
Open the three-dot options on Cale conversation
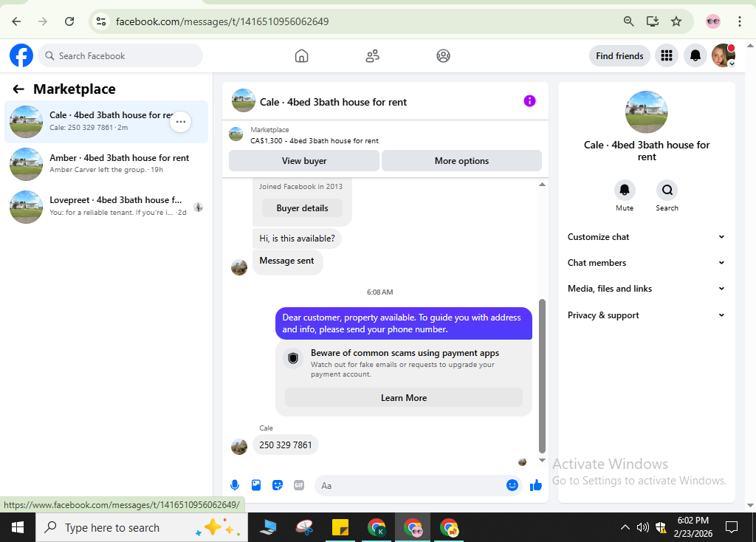tap(181, 122)
